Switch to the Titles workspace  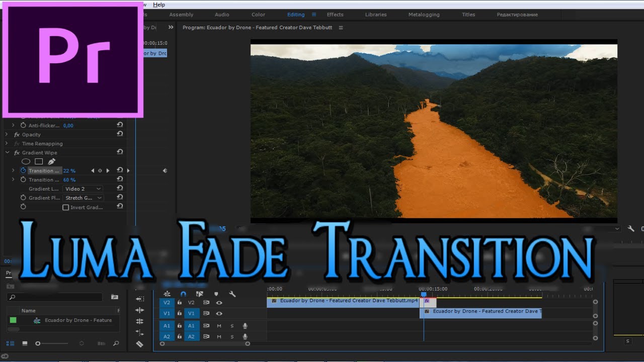468,15
